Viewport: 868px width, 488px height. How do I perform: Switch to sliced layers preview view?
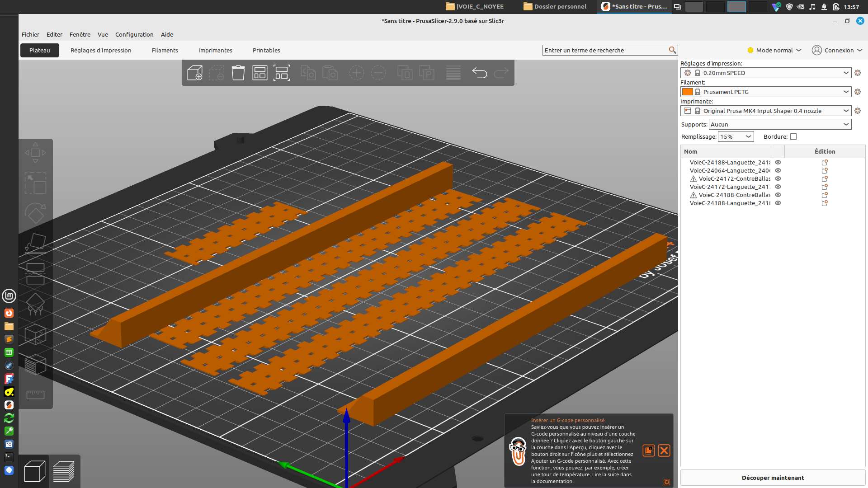64,471
